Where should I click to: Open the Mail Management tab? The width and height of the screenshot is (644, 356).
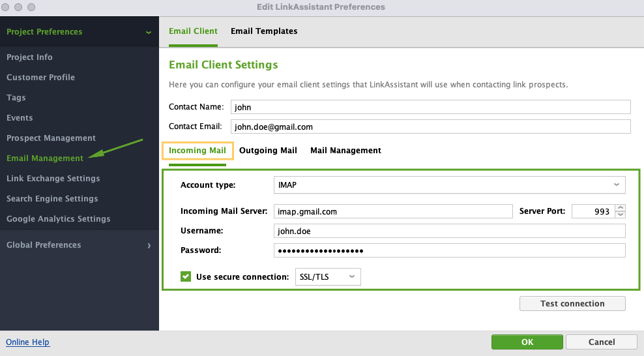point(345,151)
